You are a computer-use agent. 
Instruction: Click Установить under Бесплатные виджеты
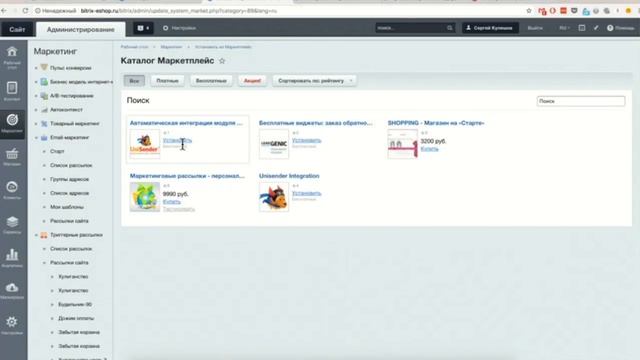pos(307,140)
